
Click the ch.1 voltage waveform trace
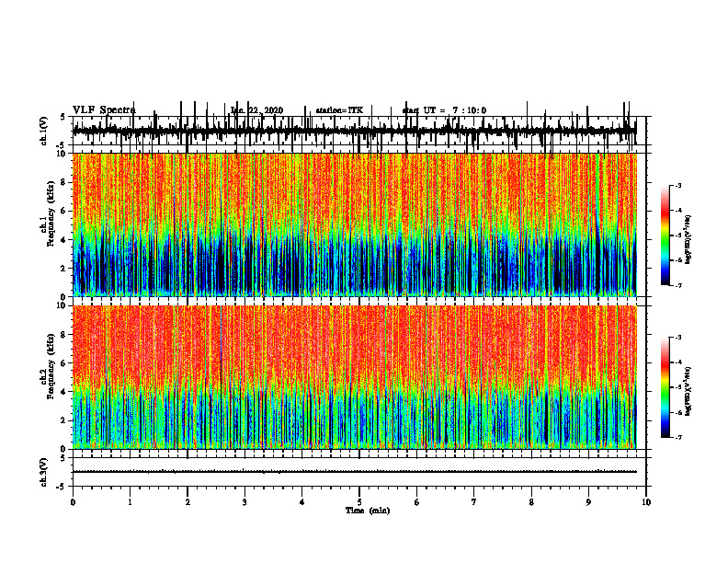pos(354,131)
